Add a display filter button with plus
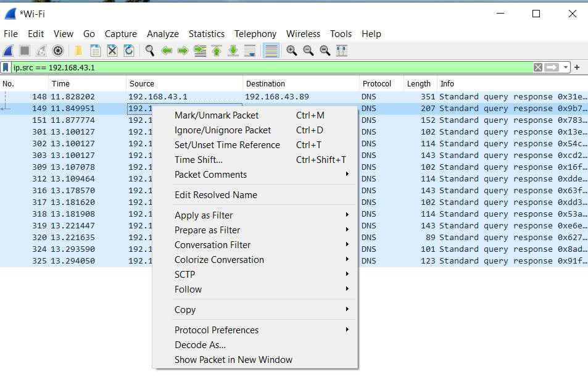 577,67
